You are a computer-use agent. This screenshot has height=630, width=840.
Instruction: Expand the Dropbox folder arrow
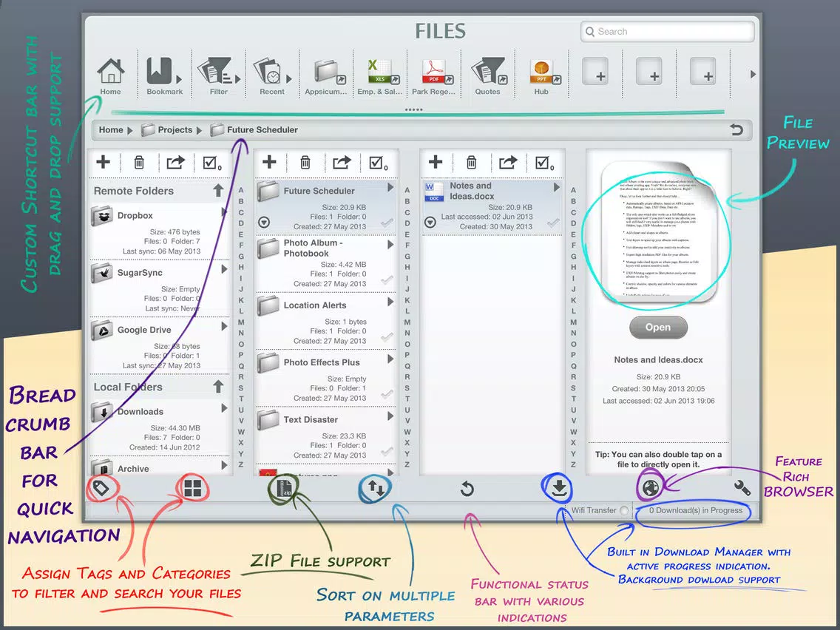point(224,213)
